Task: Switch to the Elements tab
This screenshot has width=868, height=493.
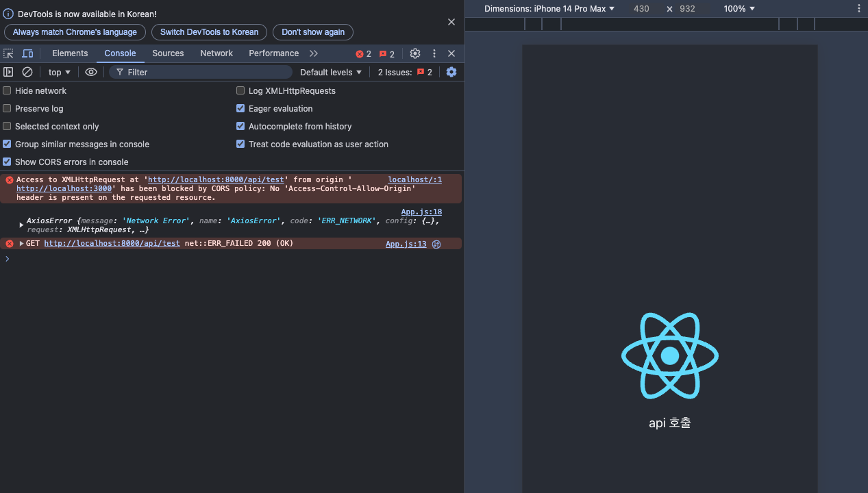Action: 70,53
